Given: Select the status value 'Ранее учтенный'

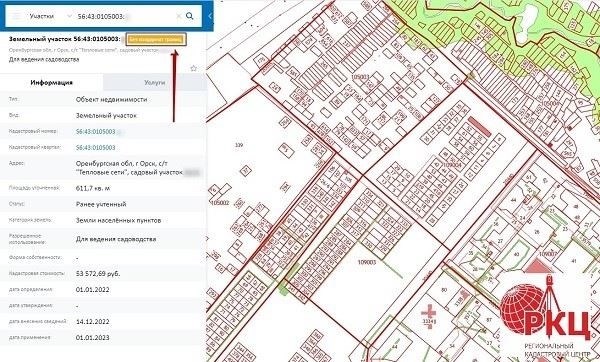Looking at the screenshot, I should click(101, 204).
